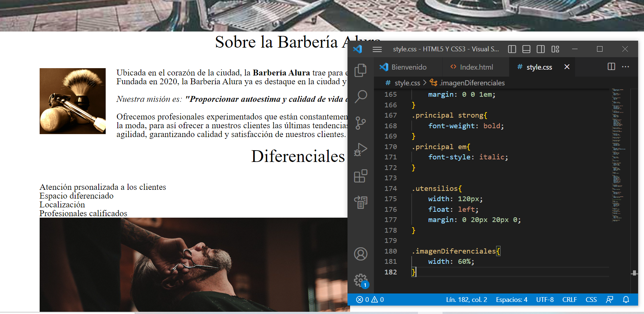Open the editor More Actions ellipsis
644x314 pixels.
pos(626,67)
